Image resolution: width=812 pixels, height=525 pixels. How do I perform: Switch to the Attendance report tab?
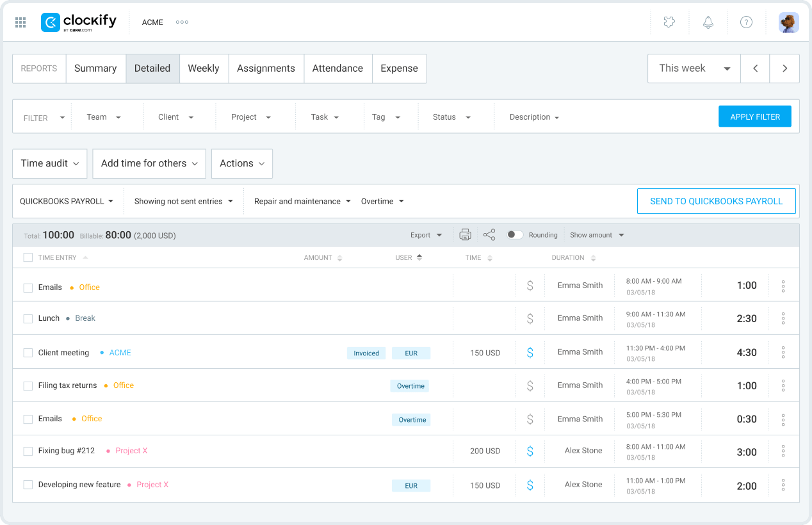(337, 69)
